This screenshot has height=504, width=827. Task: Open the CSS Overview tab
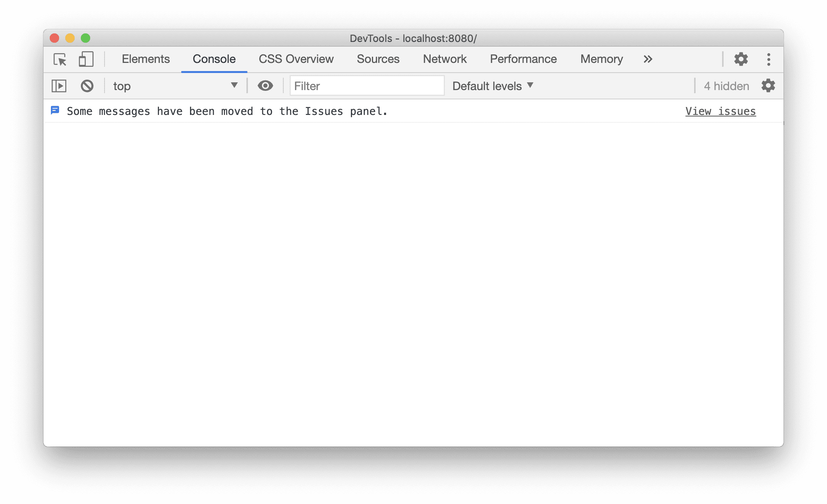pos(296,58)
